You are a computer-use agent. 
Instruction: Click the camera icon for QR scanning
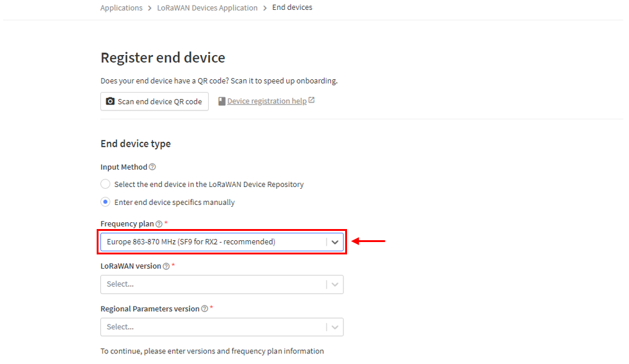(110, 102)
